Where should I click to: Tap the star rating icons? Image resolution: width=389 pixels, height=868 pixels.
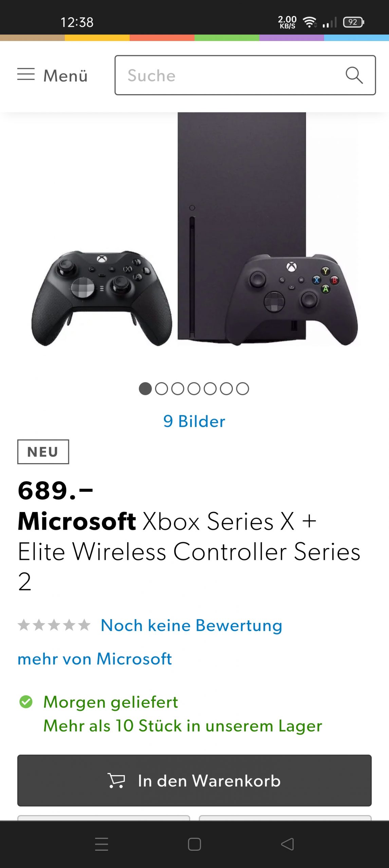click(54, 625)
